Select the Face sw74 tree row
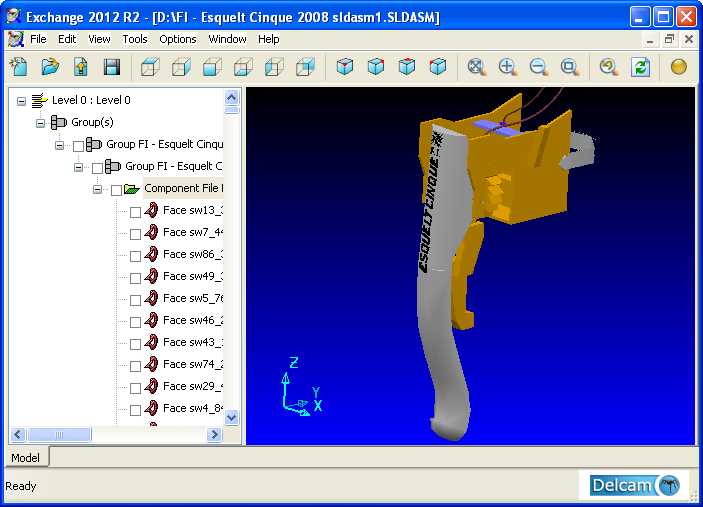 click(x=193, y=364)
